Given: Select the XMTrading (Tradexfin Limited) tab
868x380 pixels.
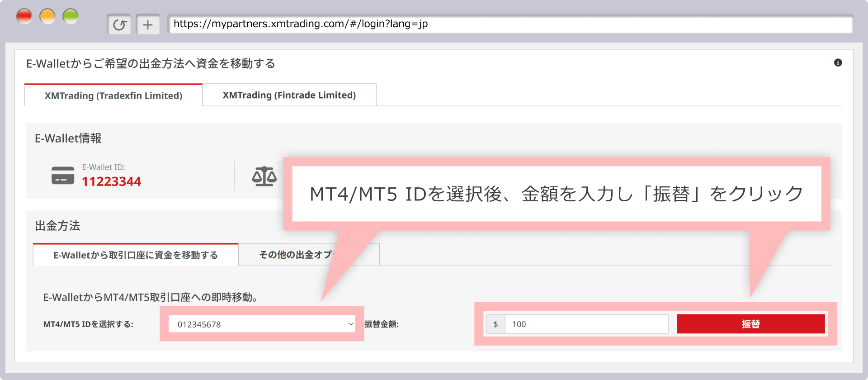Looking at the screenshot, I should 113,95.
